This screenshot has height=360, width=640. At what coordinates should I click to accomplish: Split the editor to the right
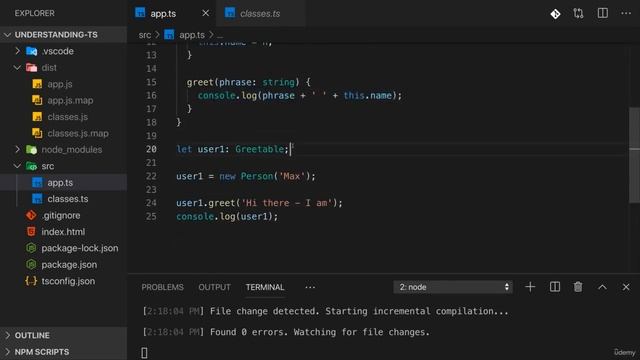602,13
